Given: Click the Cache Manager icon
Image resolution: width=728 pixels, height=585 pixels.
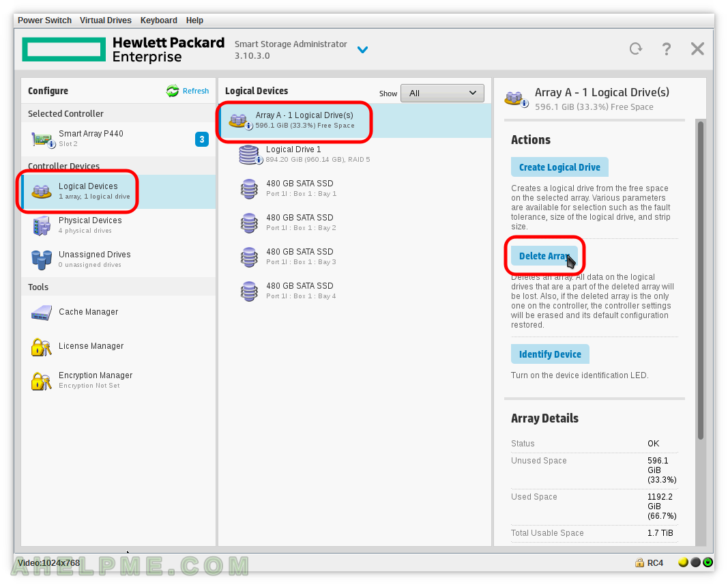Looking at the screenshot, I should (x=42, y=312).
